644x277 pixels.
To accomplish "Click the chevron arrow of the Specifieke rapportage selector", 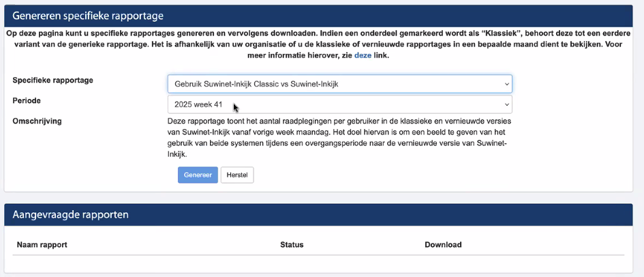I will point(506,84).
